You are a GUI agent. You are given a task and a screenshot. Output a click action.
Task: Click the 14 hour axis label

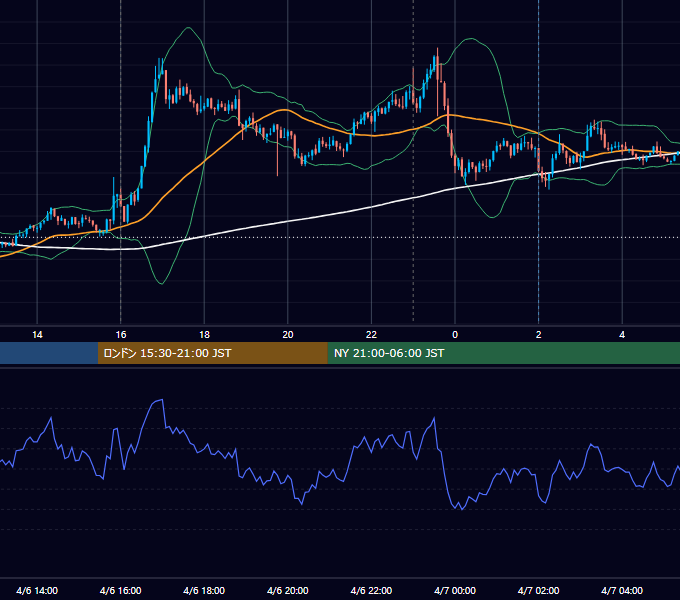click(37, 335)
